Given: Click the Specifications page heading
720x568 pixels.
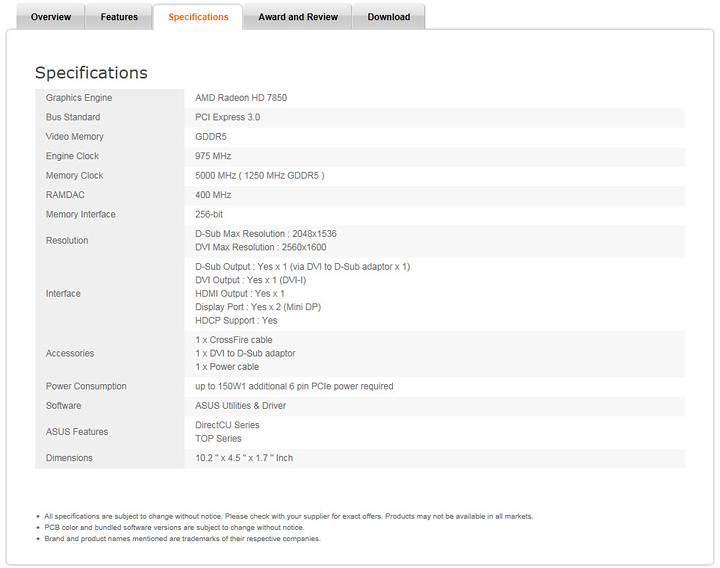Looking at the screenshot, I should point(91,73).
